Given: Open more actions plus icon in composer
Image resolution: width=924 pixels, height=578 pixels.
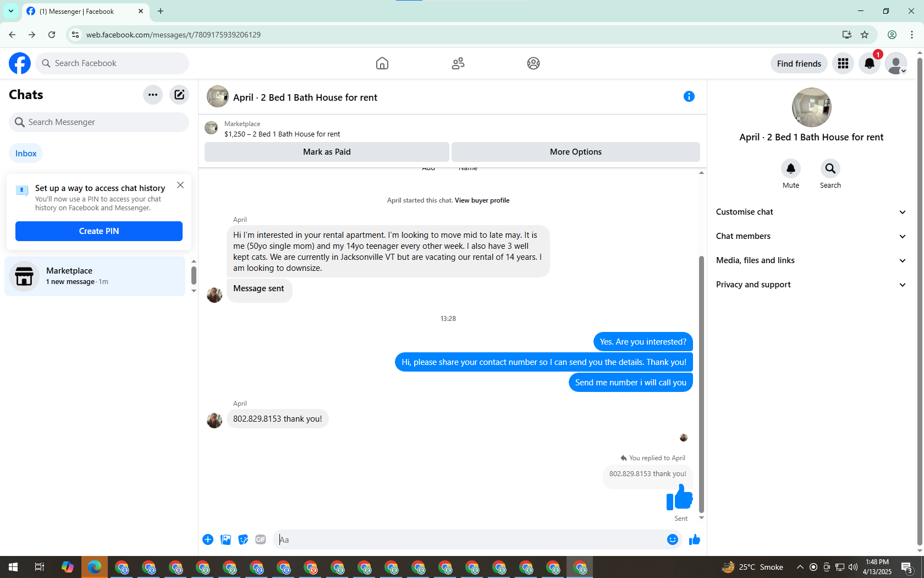Looking at the screenshot, I should (x=208, y=539).
